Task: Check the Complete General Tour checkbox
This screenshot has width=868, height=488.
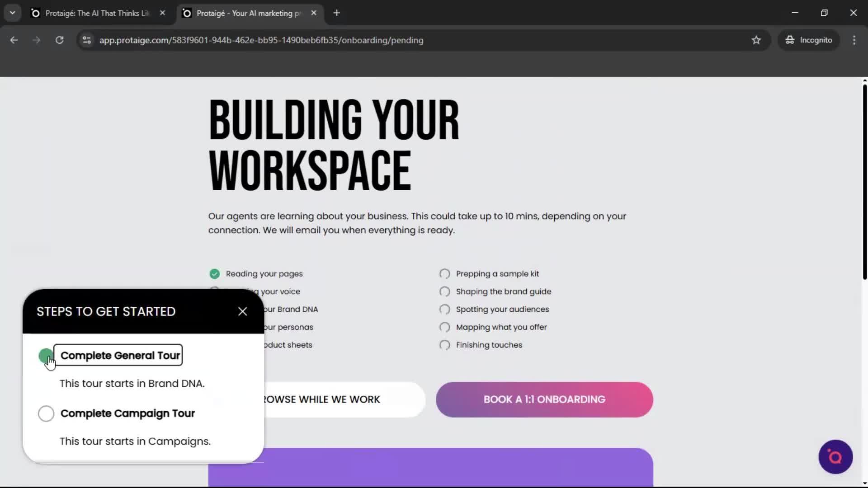Action: 46,356
